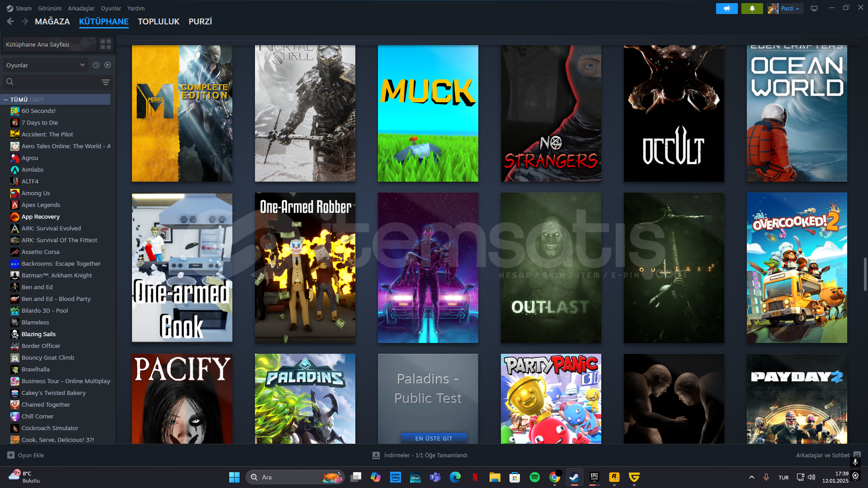868x488 pixels.
Task: Toggle ready-to-play filter icon
Action: (x=108, y=65)
